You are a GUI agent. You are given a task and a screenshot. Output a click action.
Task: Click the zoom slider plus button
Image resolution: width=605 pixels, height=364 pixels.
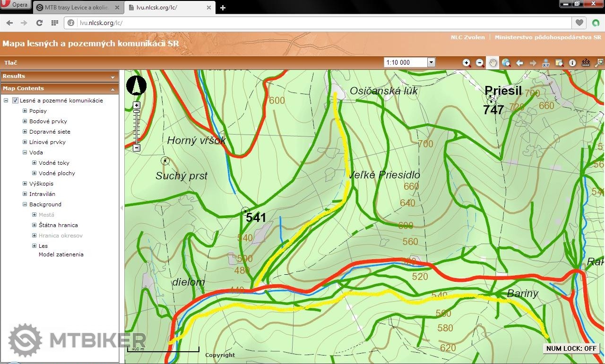coord(137,105)
